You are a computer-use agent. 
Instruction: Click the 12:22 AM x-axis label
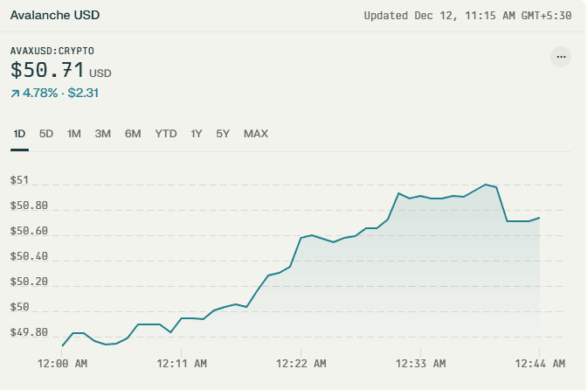[301, 364]
